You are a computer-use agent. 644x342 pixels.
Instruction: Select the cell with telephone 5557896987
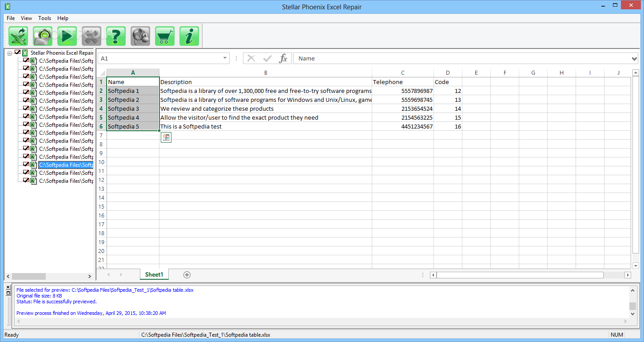(x=403, y=91)
